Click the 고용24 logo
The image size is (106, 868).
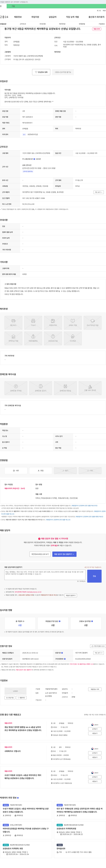(x=4, y=17)
